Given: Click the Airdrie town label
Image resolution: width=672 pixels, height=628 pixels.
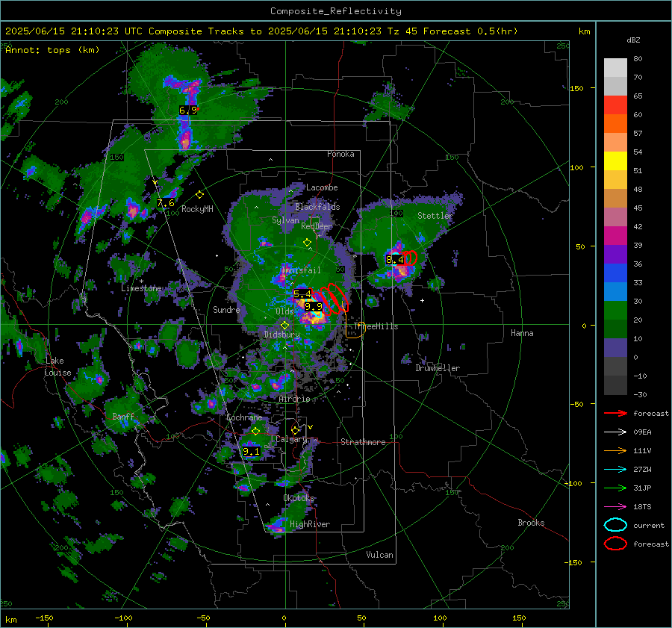Looking at the screenshot, I should pyautogui.click(x=294, y=399).
